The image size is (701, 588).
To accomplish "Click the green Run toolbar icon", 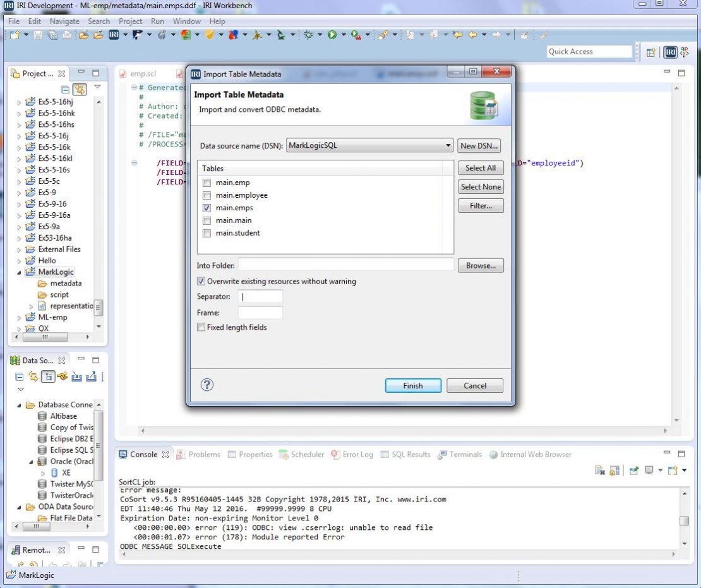I will (x=332, y=35).
